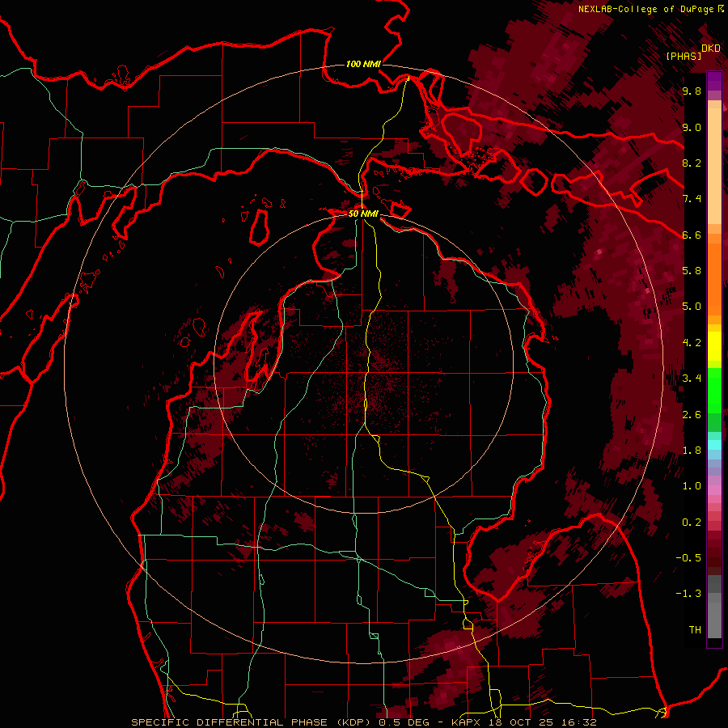This screenshot has height=728, width=728.
Task: Pick the cyan segment beside 1.8
Action: pos(714,445)
